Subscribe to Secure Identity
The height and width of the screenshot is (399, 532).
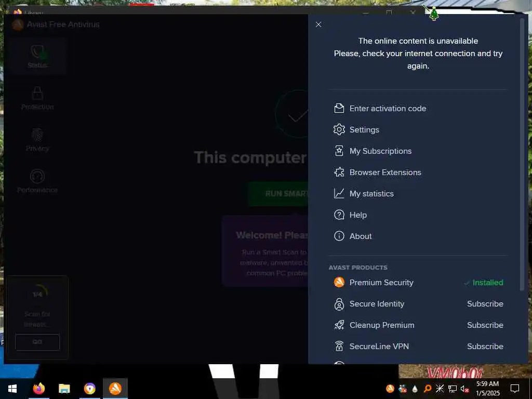[485, 304]
